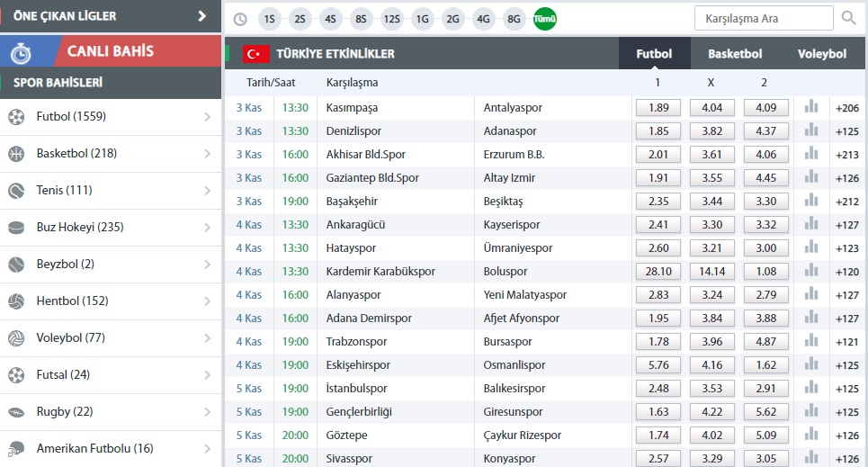The image size is (868, 467).
Task: Click the Buz Hokeyi puck icon
Action: [16, 228]
